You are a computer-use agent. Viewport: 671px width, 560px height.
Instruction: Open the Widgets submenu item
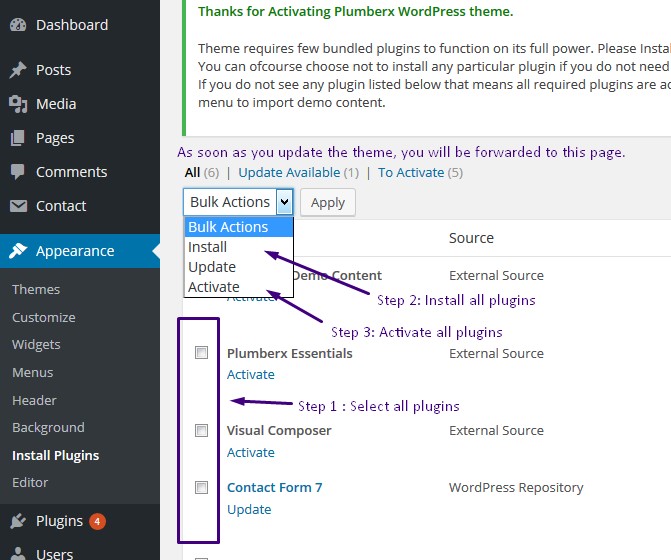[36, 344]
